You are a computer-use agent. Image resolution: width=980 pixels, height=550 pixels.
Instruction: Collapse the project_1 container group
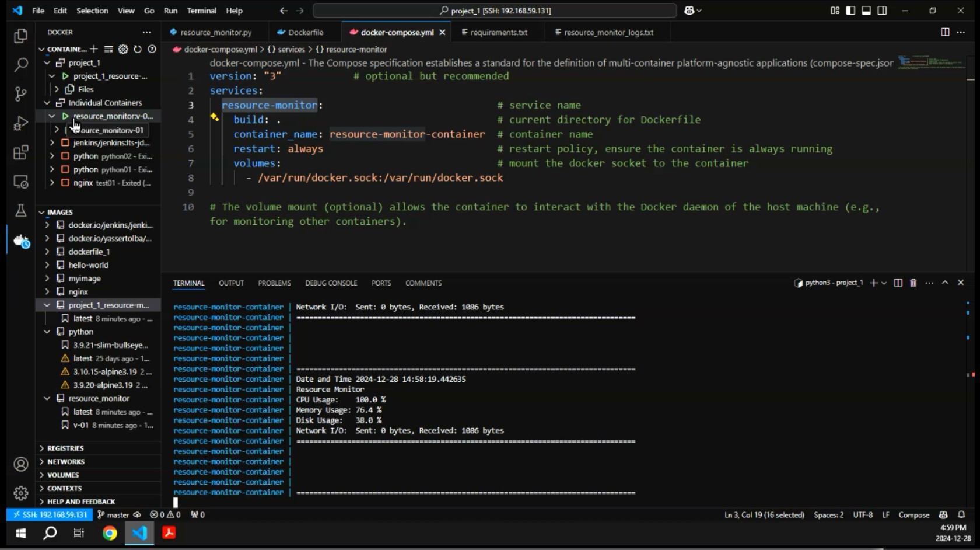click(47, 62)
